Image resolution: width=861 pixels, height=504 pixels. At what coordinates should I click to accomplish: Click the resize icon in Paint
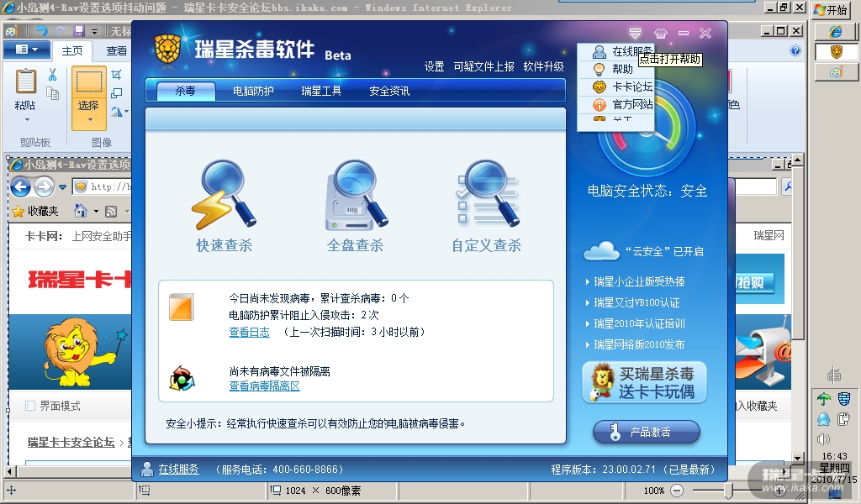coord(116,93)
